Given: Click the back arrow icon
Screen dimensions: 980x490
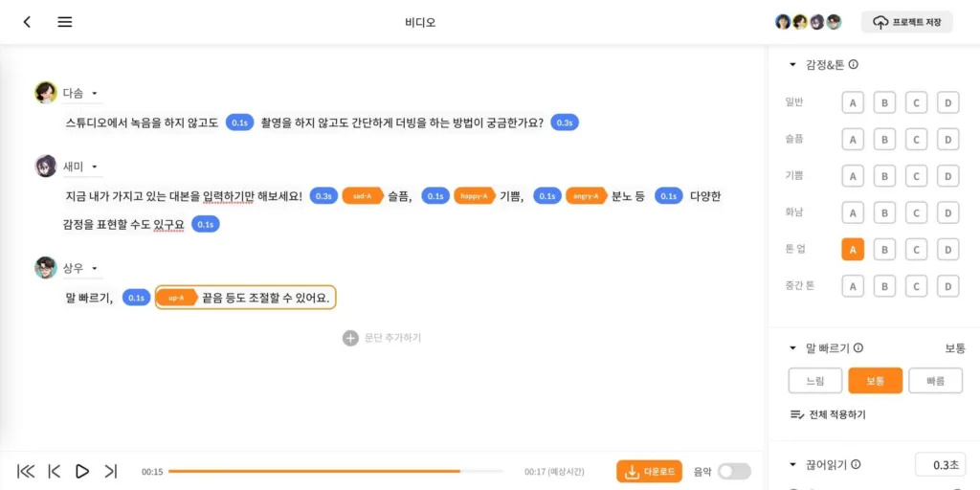Looking at the screenshot, I should (27, 22).
